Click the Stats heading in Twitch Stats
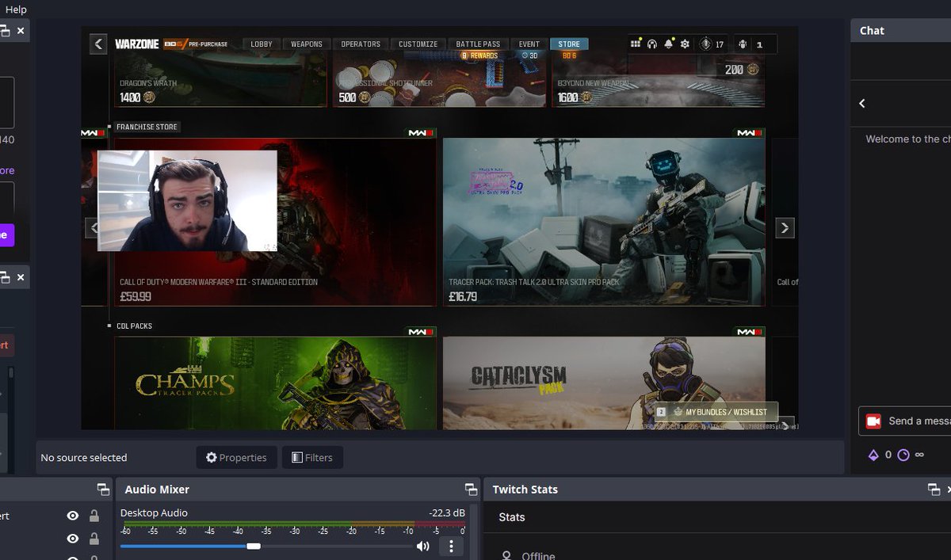This screenshot has height=560, width=951. coord(512,517)
